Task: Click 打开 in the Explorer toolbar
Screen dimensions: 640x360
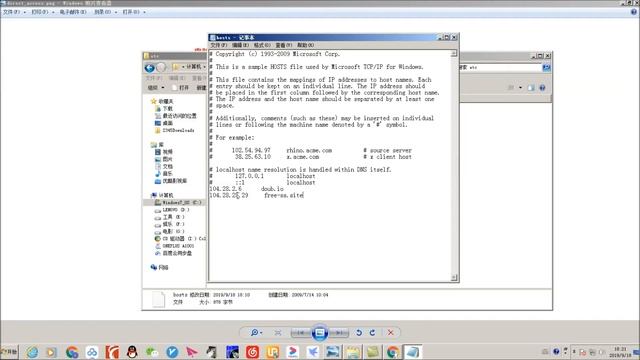Action: tap(181, 88)
